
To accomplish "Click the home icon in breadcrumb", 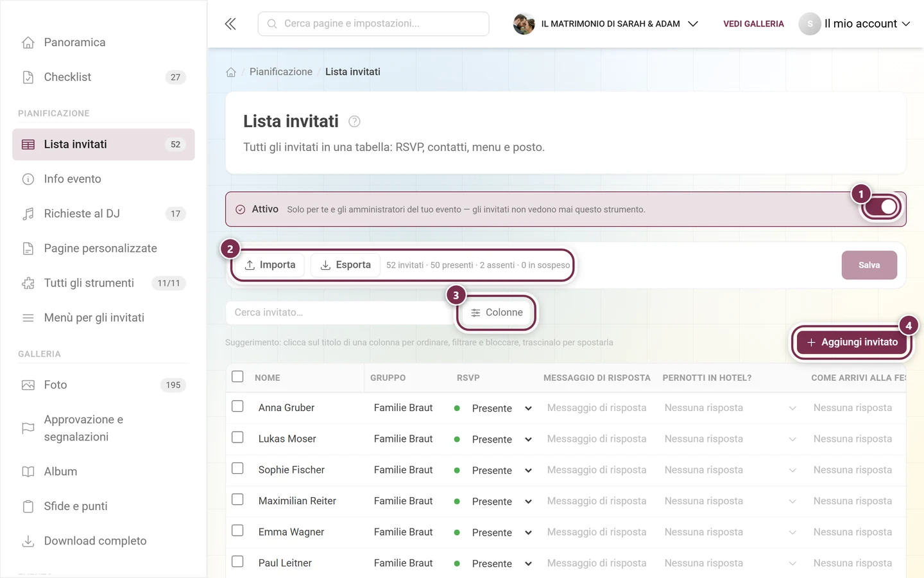I will tap(231, 72).
